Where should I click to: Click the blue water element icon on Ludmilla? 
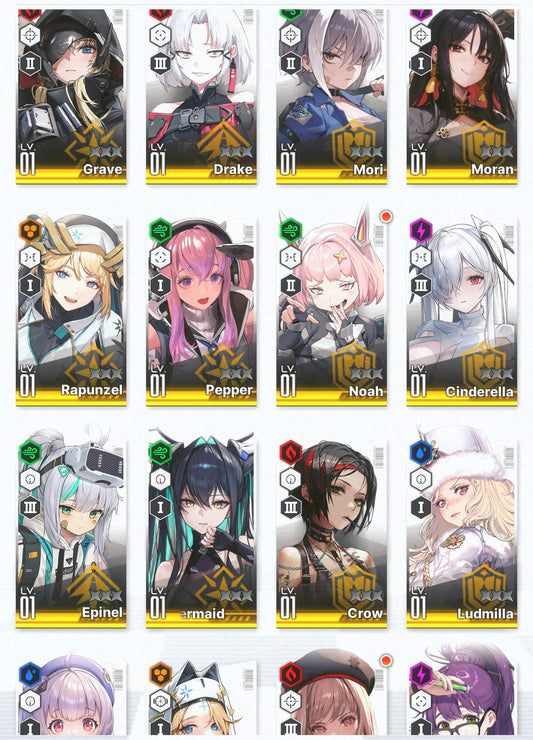(x=421, y=452)
